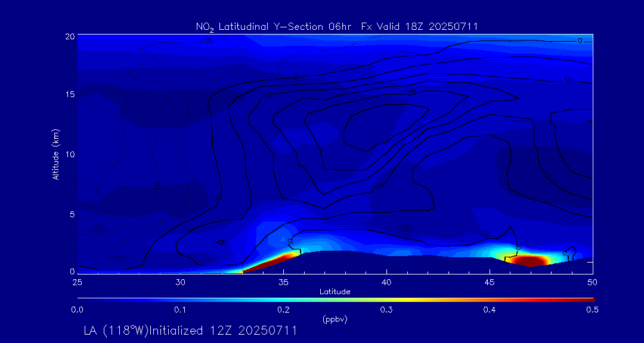Click the colorbar value "0.2"
The height and width of the screenshot is (343, 644).
283,310
